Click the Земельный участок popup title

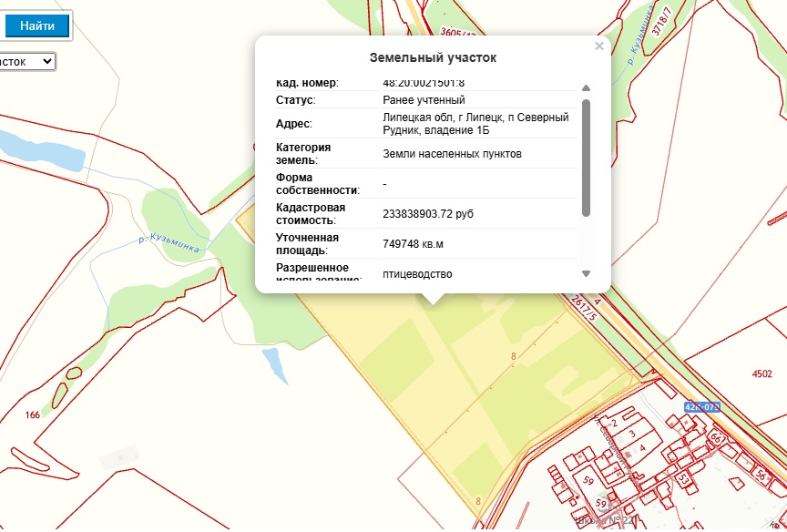(x=433, y=57)
